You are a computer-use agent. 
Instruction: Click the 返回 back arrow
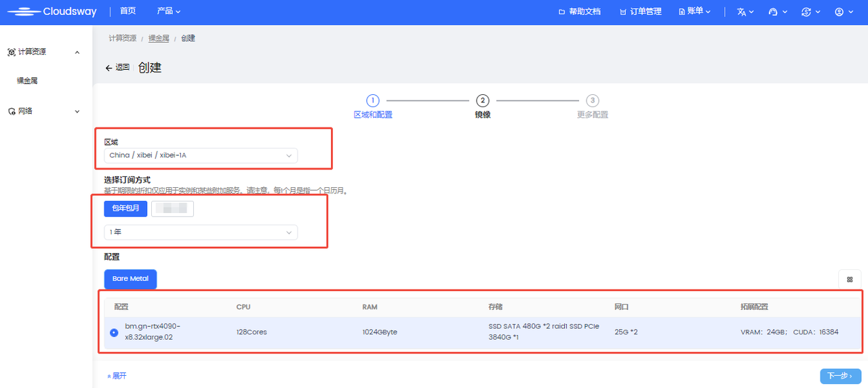tap(117, 68)
